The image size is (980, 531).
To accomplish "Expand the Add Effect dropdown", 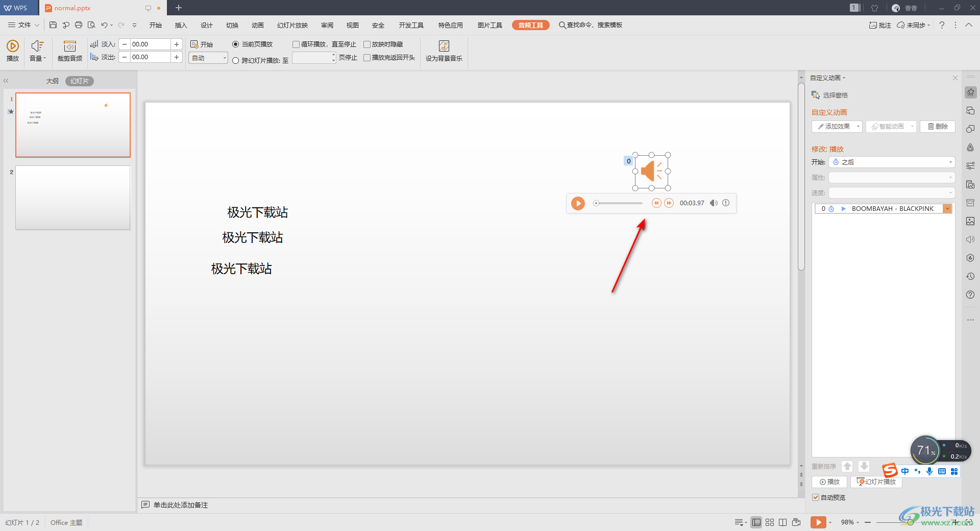I will [x=858, y=127].
